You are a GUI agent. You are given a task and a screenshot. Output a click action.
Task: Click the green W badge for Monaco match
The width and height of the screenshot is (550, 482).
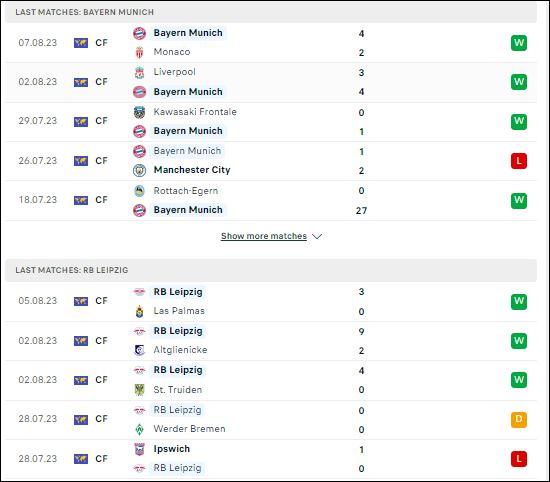pos(519,43)
